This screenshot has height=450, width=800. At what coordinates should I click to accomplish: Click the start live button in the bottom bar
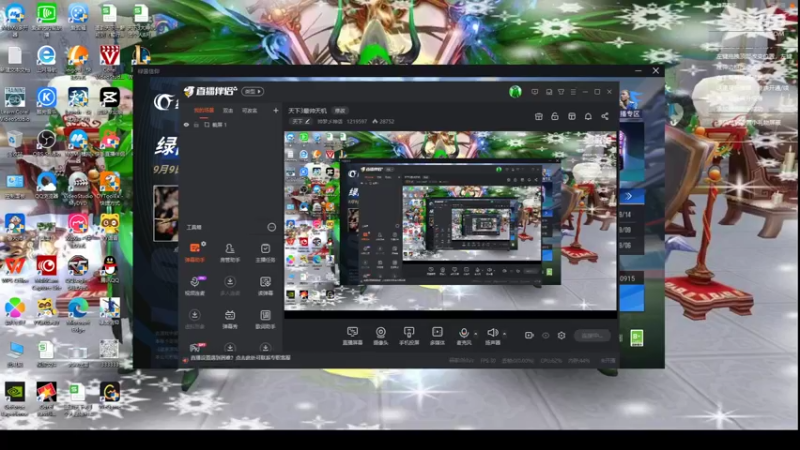[592, 336]
